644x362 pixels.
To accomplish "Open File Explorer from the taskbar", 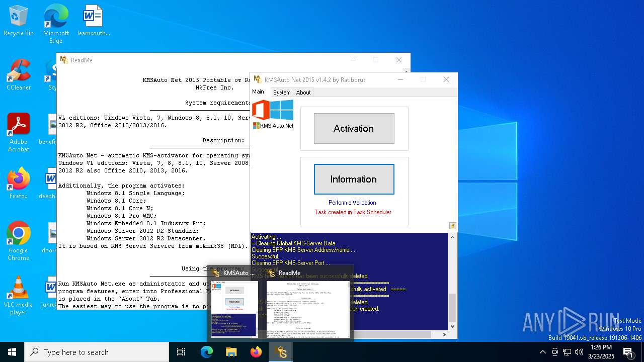I will pos(231,352).
